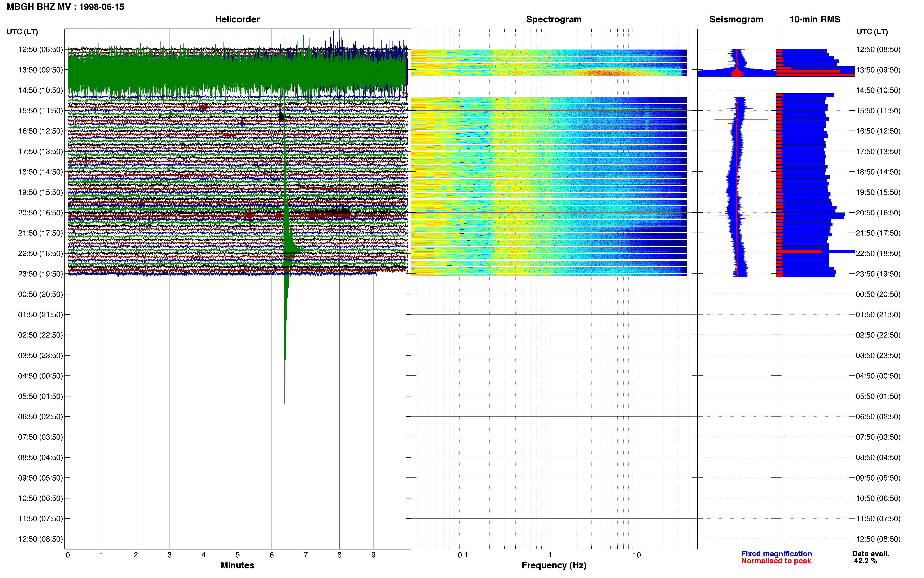924x578 pixels.
Task: Click the 'Frequency (Hz)' axis title
Action: point(554,565)
